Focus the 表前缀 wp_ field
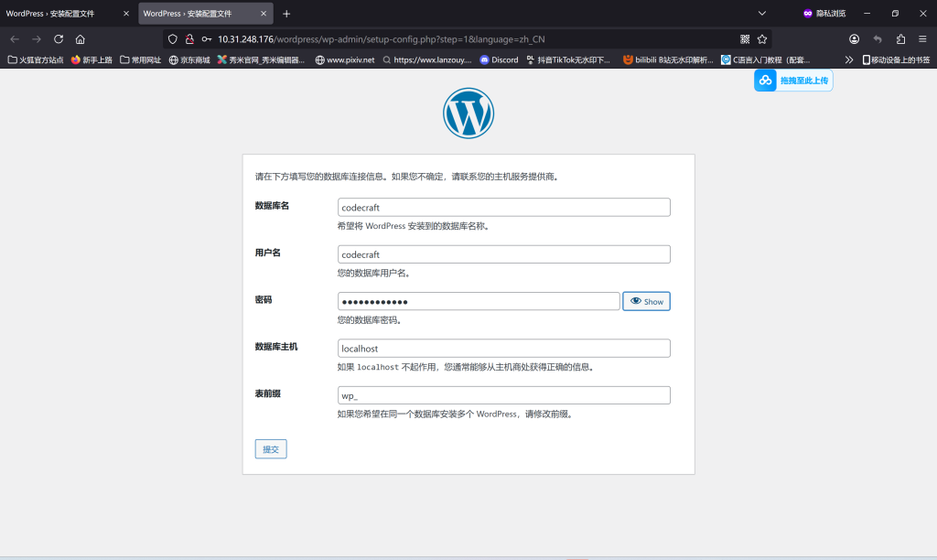937x560 pixels. (504, 395)
